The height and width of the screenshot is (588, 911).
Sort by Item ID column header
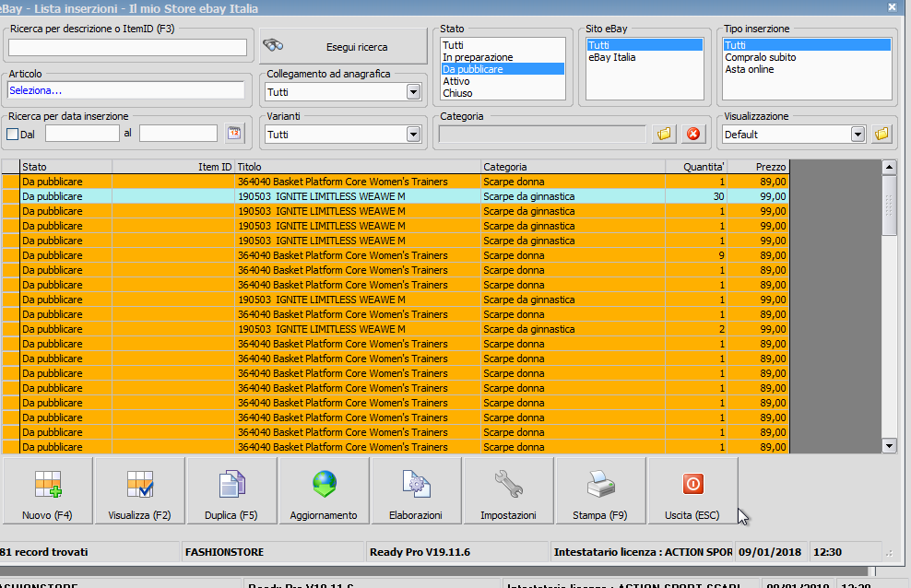point(173,167)
